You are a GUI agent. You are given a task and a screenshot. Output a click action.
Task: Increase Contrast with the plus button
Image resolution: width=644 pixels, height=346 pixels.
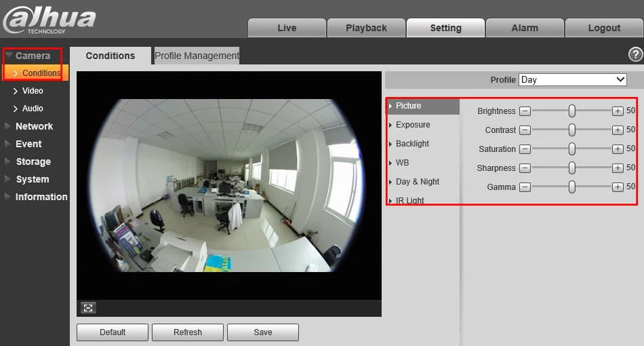click(x=618, y=130)
